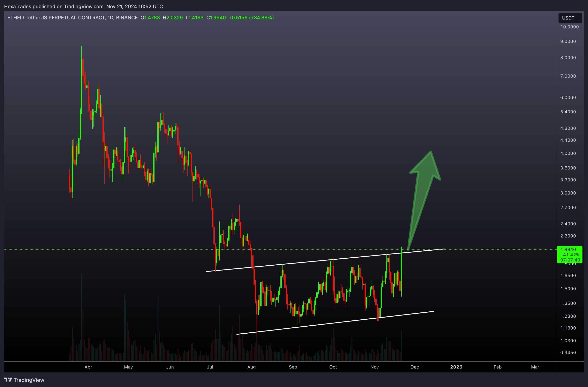
Task: Click the 1.6500 price axis label
Action: point(568,275)
